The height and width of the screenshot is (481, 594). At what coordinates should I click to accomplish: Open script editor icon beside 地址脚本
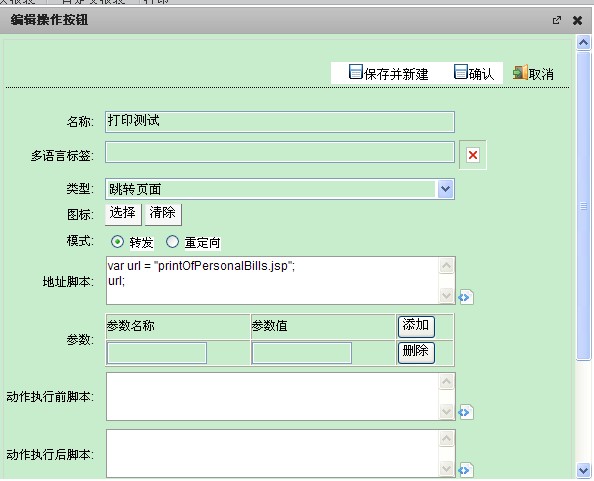pos(465,297)
